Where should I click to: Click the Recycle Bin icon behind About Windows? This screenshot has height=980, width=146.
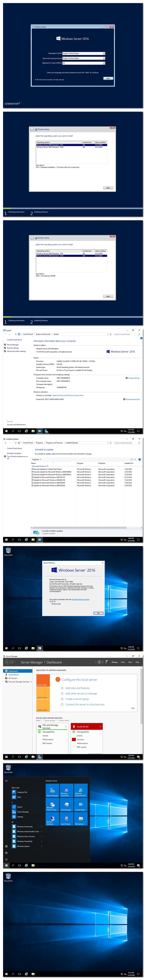click(8, 551)
